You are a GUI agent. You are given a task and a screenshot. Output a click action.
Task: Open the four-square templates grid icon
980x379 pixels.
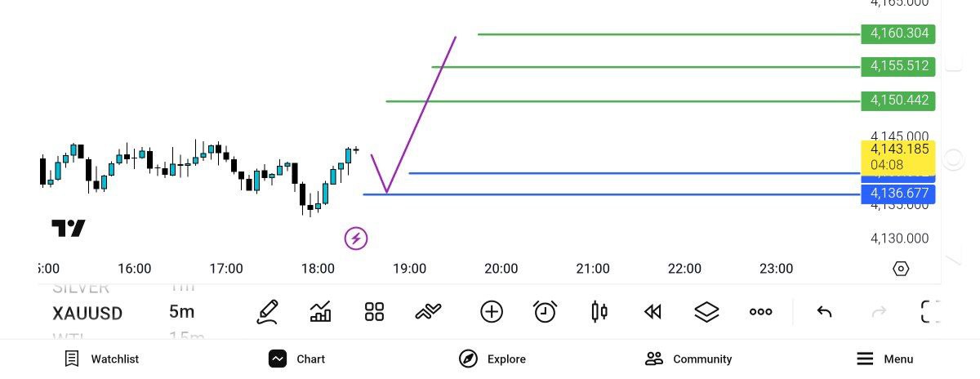point(374,311)
